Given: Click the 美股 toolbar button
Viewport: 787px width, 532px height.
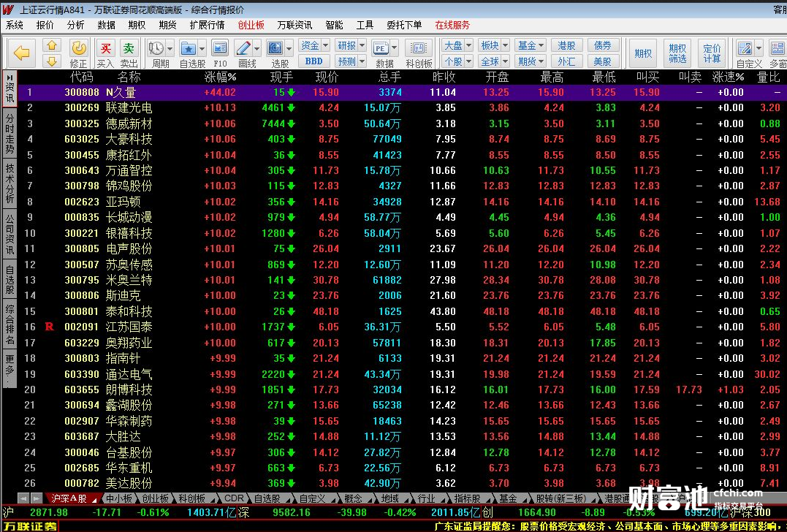Looking at the screenshot, I should 602,61.
